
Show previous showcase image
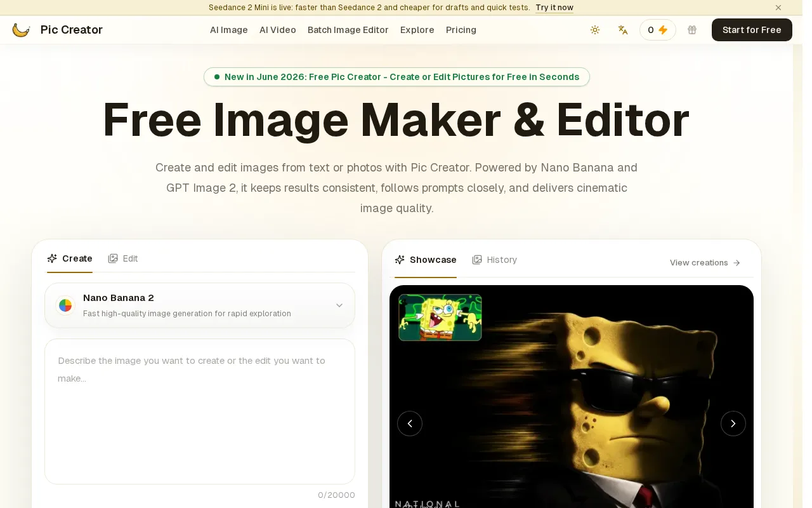410,424
